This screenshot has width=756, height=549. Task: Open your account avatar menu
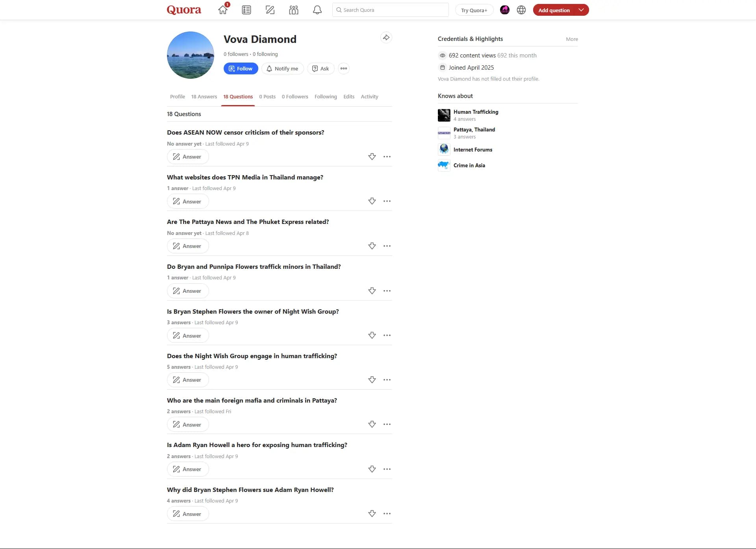(505, 10)
